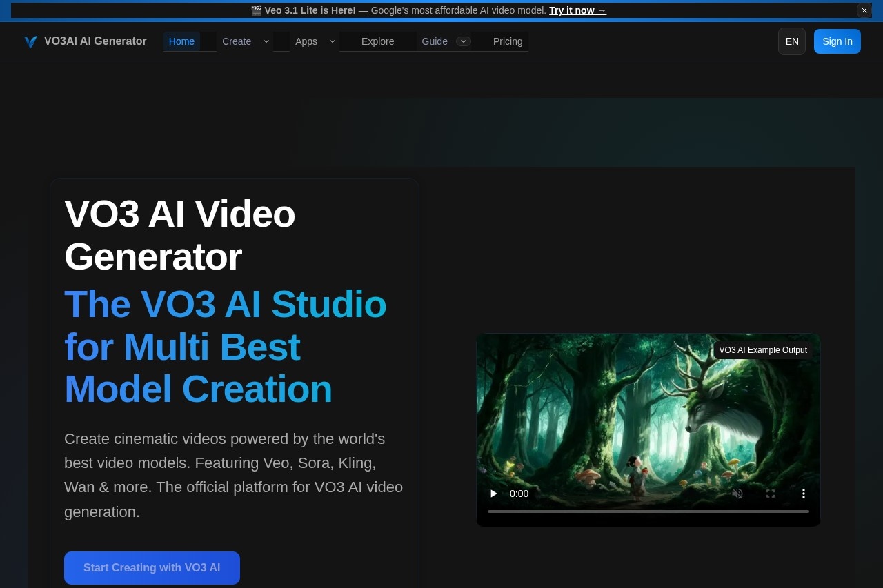
Task: Open the Guide chevron dropdown
Action: tap(464, 41)
